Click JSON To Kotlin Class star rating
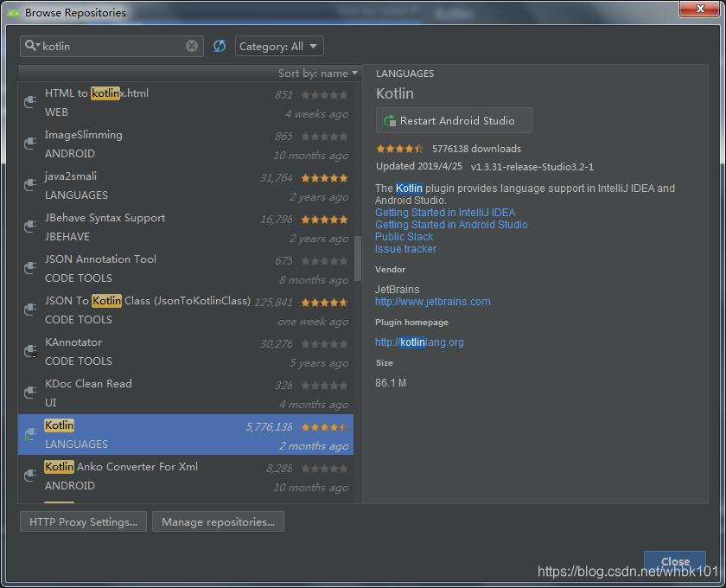This screenshot has height=588, width=726. 324,303
